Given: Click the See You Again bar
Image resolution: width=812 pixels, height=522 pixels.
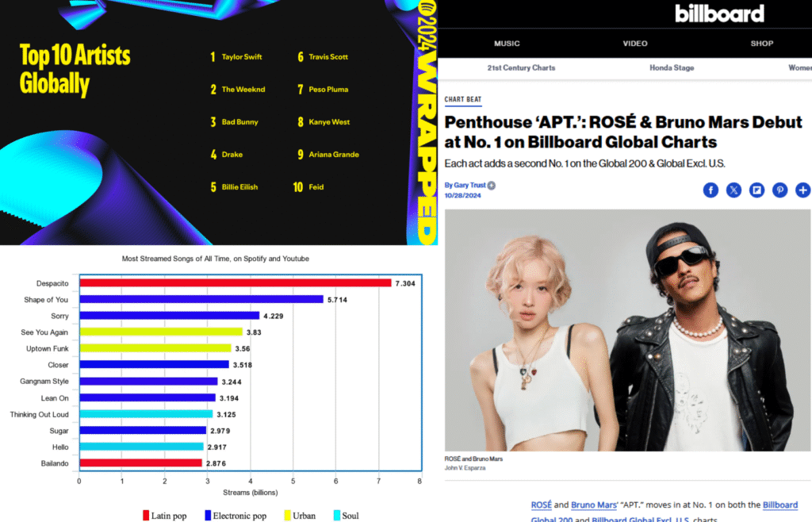Looking at the screenshot, I should coord(161,332).
